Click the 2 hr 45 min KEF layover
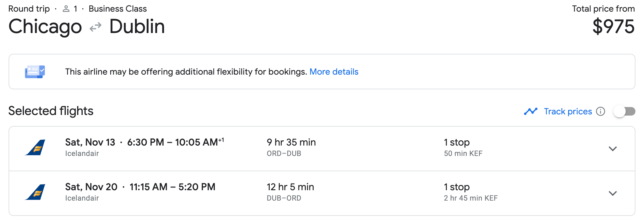 point(470,198)
